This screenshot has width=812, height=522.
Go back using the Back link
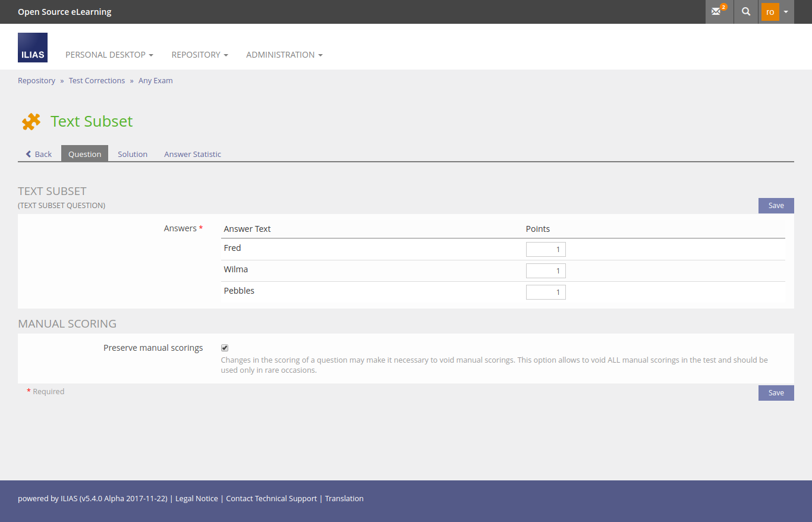point(39,154)
